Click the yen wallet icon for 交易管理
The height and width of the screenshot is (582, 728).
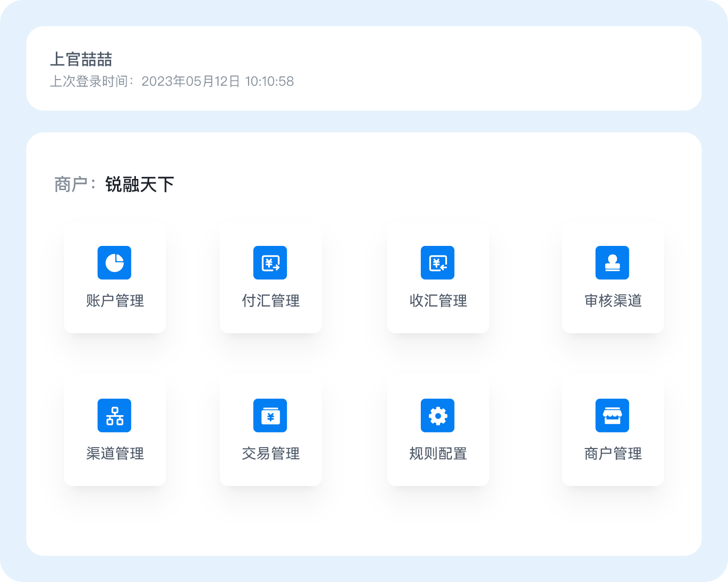270,416
